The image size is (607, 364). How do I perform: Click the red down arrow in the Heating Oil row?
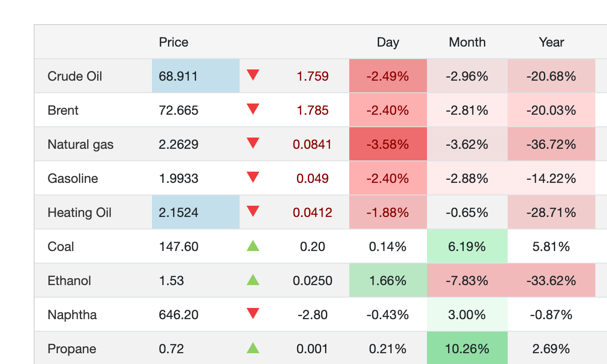pyautogui.click(x=253, y=211)
